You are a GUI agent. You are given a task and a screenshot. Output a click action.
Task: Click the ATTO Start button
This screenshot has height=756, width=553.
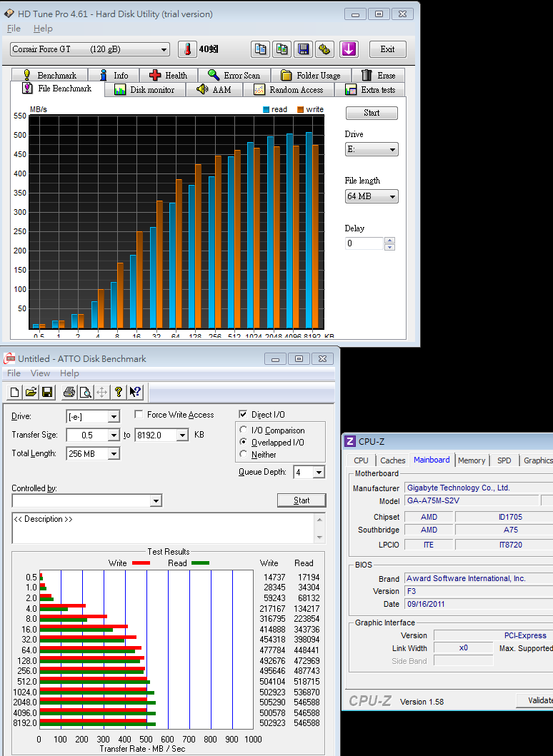[302, 500]
